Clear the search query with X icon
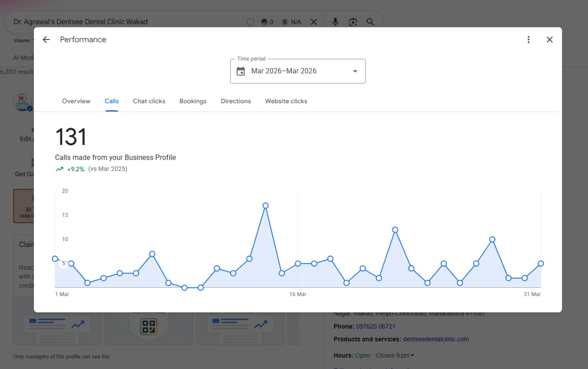Viewport: 588px width, 369px height. click(x=313, y=22)
